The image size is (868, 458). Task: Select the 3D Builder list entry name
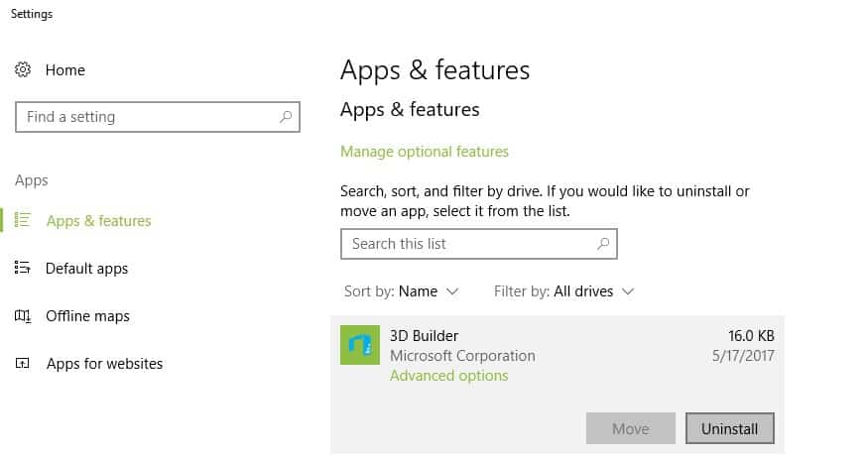(424, 336)
